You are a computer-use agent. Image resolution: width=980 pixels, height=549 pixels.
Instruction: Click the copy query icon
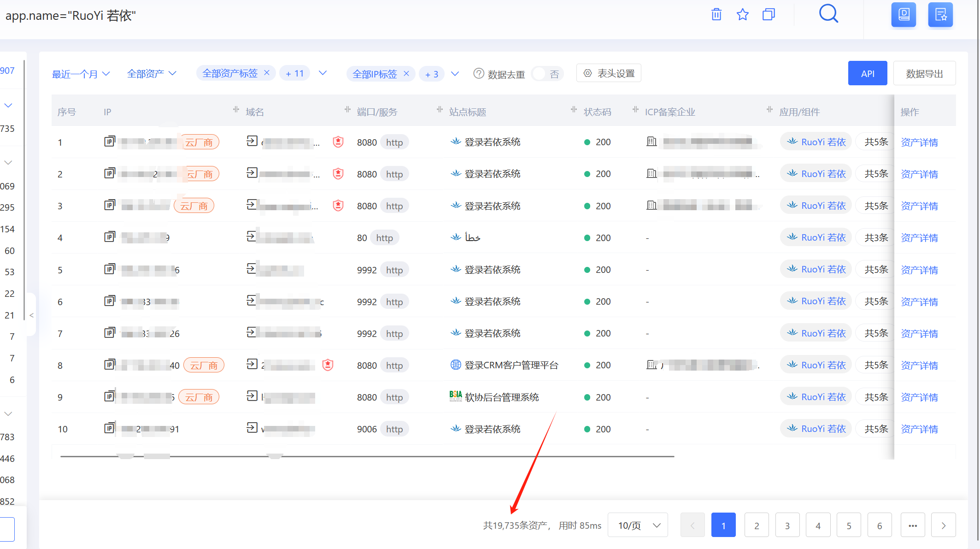[x=769, y=15]
